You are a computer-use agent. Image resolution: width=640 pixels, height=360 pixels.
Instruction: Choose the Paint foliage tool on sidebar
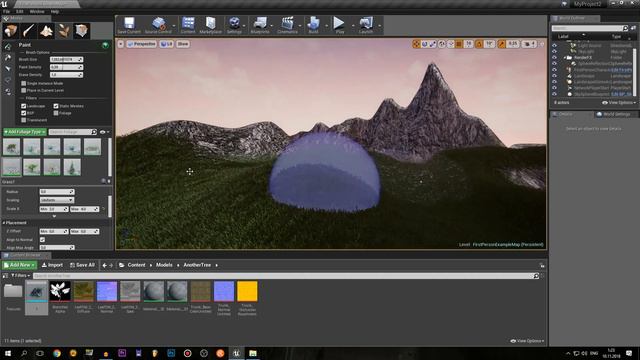point(8,47)
